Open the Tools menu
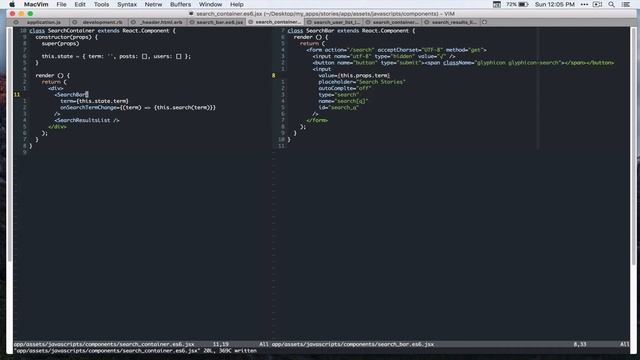 101,4
